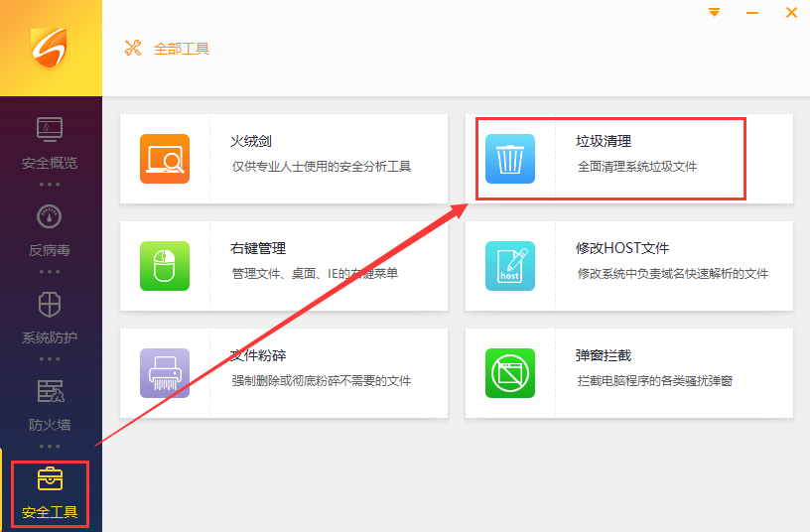Viewport: 810px width, 532px height.
Task: Click the 修改HOST文件 title
Action: tap(622, 248)
